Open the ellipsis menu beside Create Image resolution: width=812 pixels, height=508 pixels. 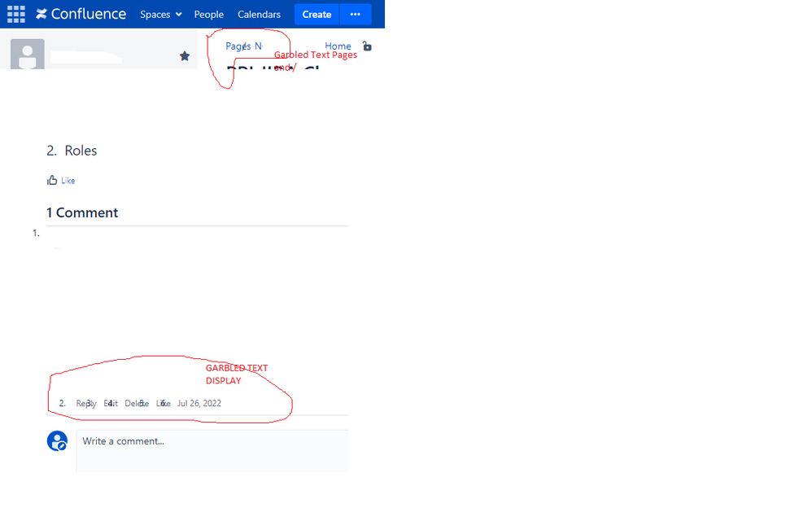(x=356, y=15)
